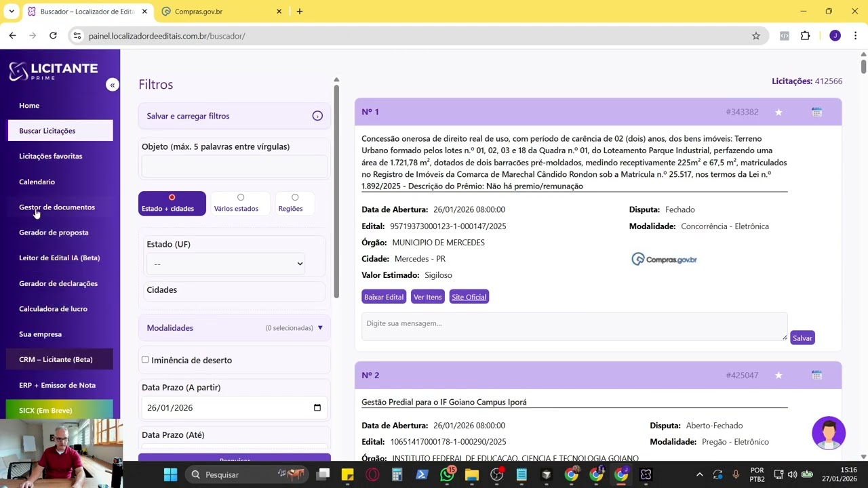Open the Site Oficial link

[x=469, y=297]
